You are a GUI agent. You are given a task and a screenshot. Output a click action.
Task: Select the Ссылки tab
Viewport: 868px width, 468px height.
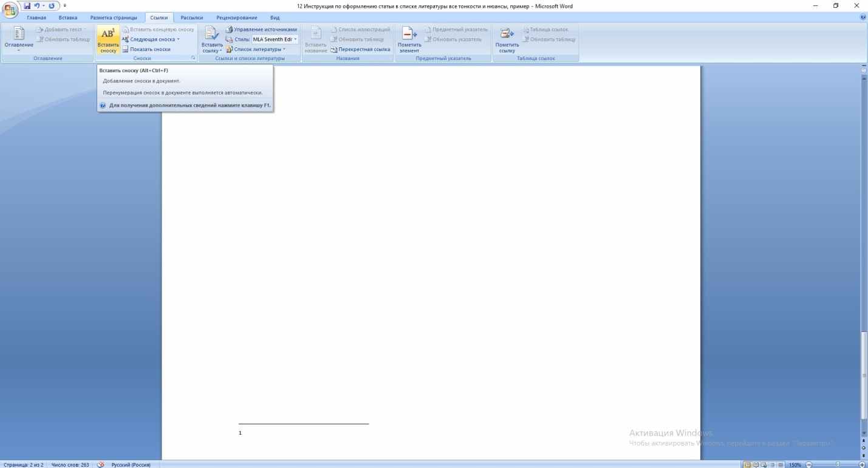159,18
